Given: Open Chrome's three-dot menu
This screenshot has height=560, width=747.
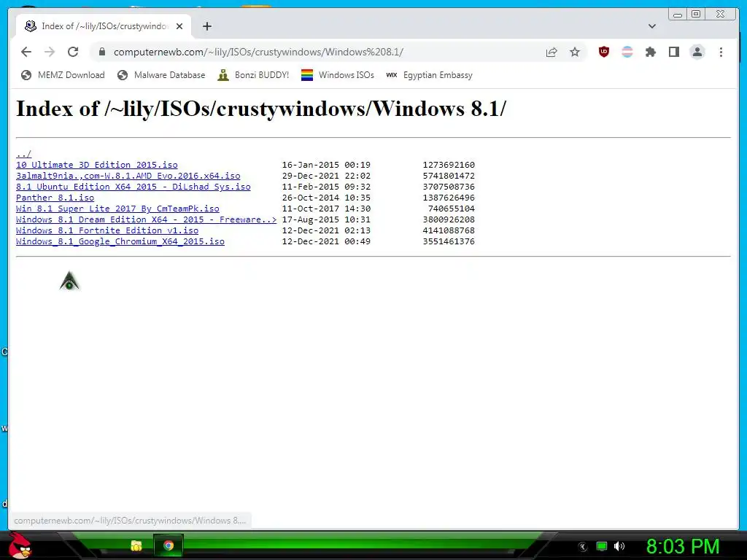Looking at the screenshot, I should coord(721,52).
